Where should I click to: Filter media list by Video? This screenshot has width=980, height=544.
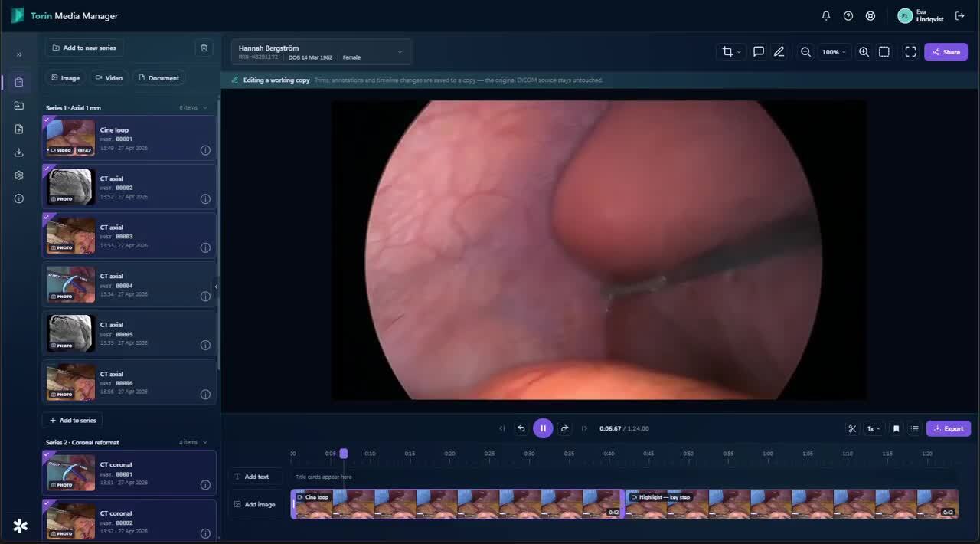pos(109,77)
